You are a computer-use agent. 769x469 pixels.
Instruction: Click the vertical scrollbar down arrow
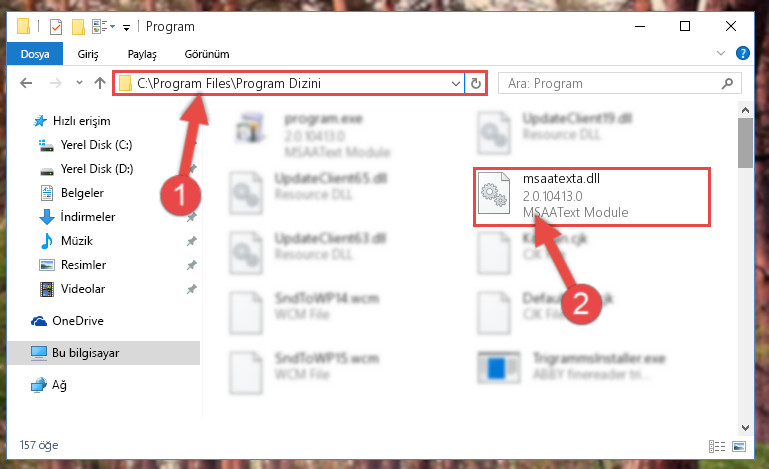click(x=745, y=428)
